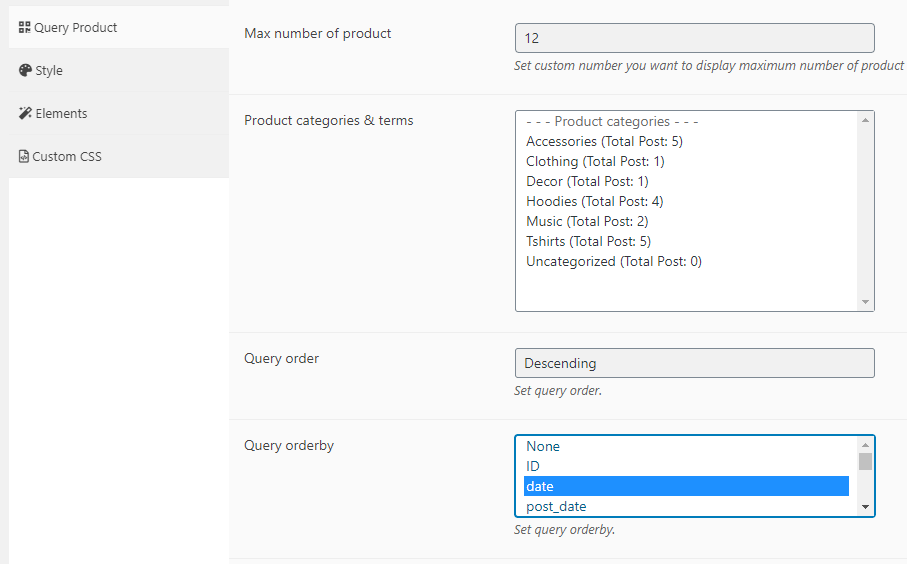Choose ID in Query orderby list
Image resolution: width=907 pixels, height=564 pixels.
pos(686,466)
